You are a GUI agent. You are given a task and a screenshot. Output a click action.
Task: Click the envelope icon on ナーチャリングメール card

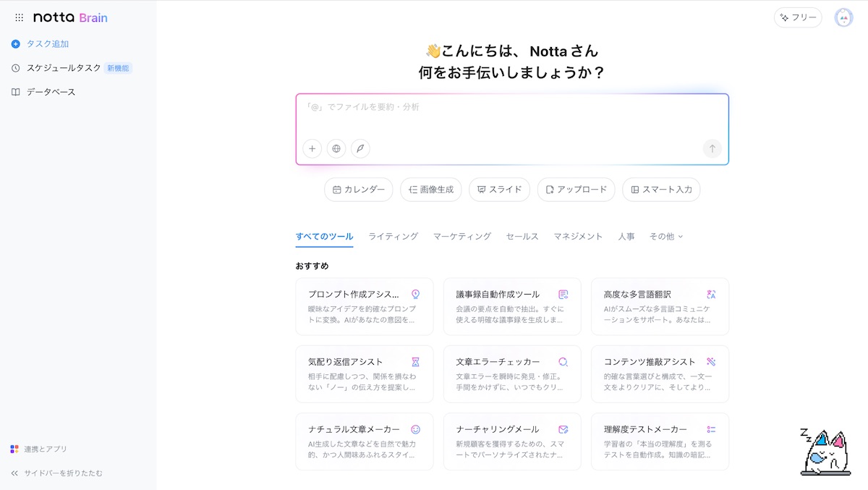pyautogui.click(x=563, y=429)
